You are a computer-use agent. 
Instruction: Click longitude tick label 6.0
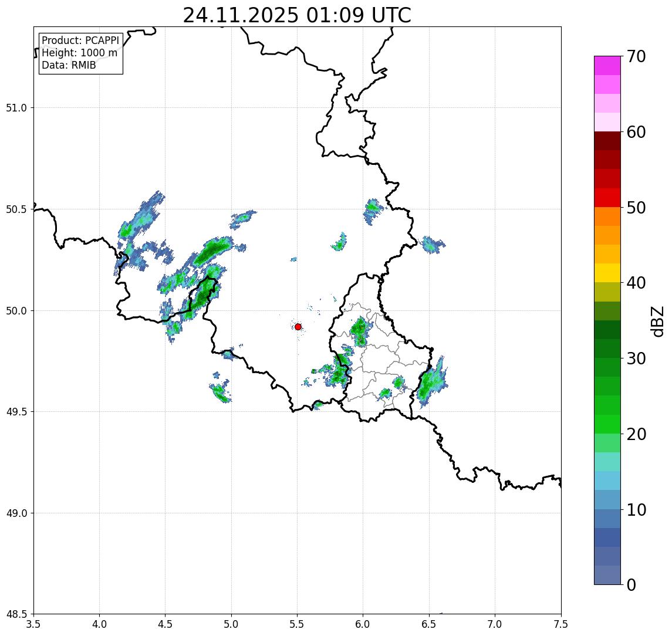[363, 624]
